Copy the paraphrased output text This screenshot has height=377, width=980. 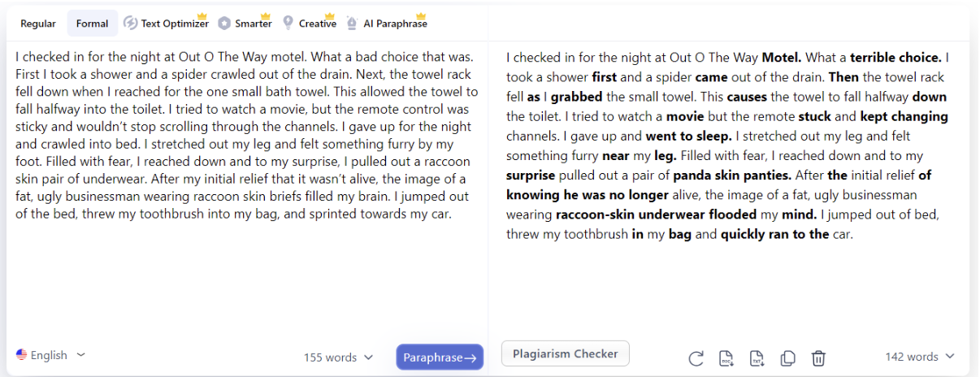pyautogui.click(x=787, y=357)
